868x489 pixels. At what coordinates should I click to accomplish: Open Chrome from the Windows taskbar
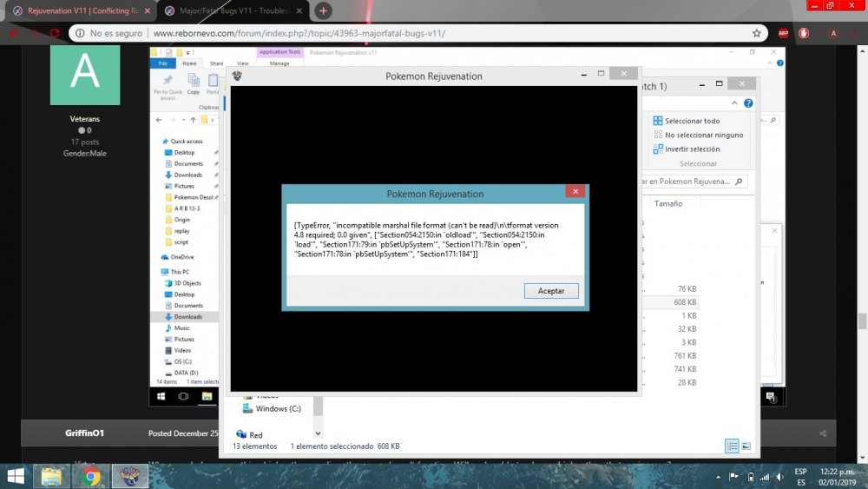point(90,476)
